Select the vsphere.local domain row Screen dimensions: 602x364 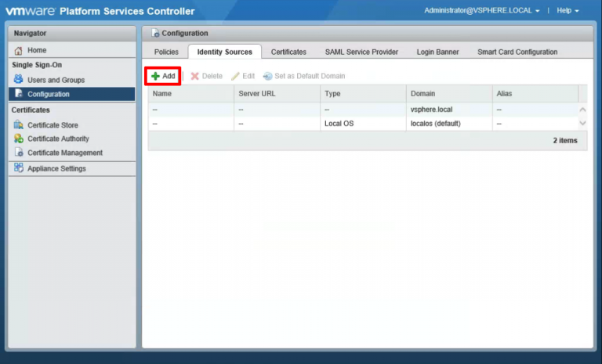363,110
